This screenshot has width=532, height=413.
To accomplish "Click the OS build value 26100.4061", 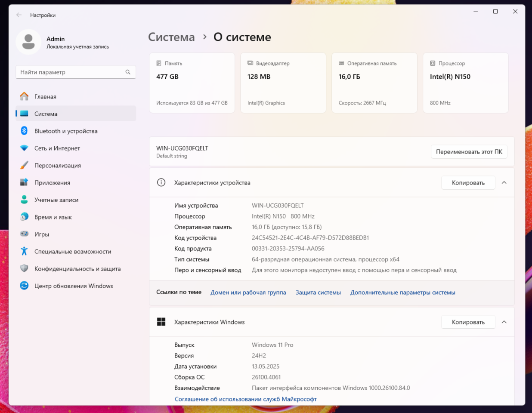I will [266, 377].
